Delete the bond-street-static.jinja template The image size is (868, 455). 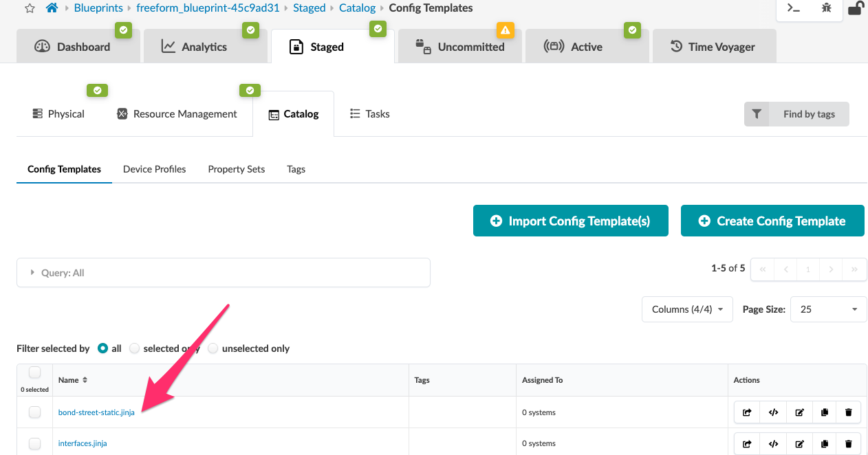848,412
